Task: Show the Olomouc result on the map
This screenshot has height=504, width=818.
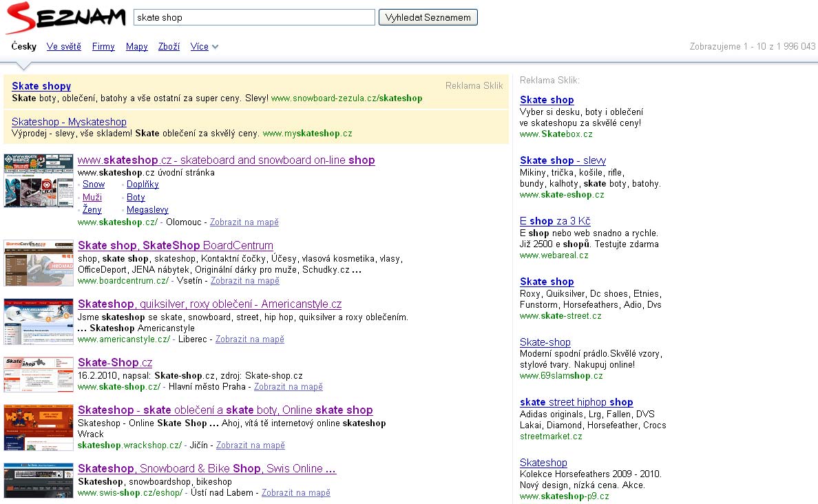Action: tap(244, 222)
